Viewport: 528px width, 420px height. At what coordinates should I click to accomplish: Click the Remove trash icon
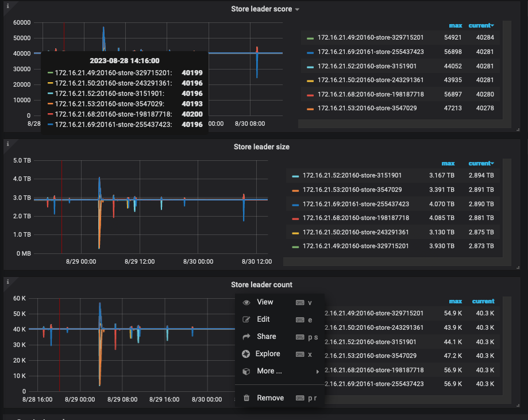(x=246, y=398)
